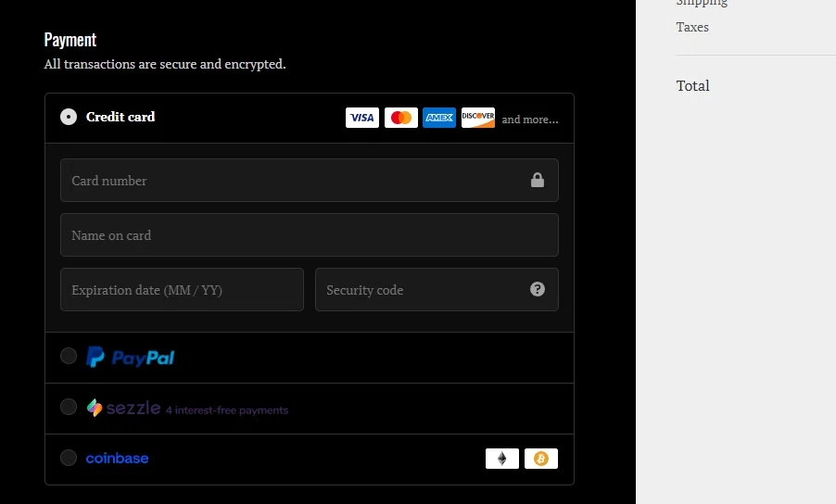The width and height of the screenshot is (836, 504).
Task: Click the Discover card logo
Action: pyautogui.click(x=478, y=118)
